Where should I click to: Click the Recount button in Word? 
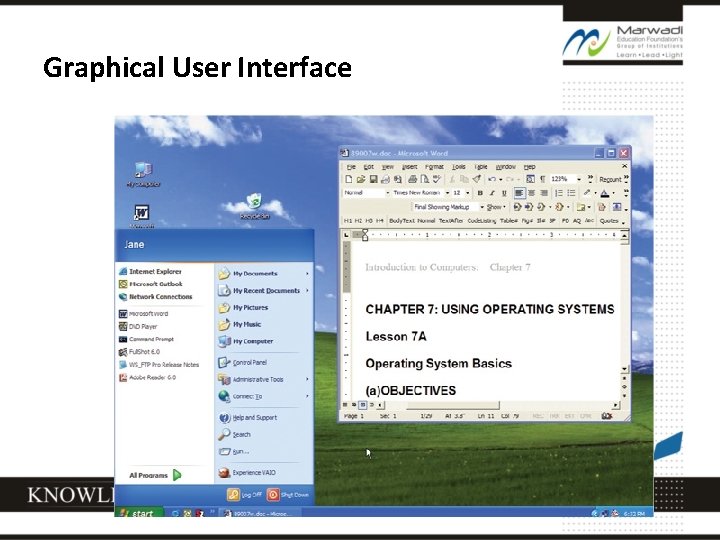[610, 180]
